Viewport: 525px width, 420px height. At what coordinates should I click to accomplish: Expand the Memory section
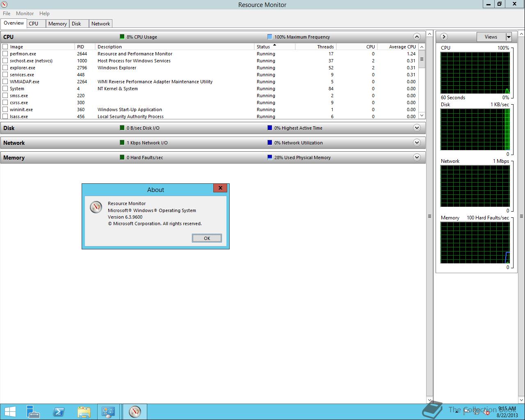pyautogui.click(x=417, y=157)
